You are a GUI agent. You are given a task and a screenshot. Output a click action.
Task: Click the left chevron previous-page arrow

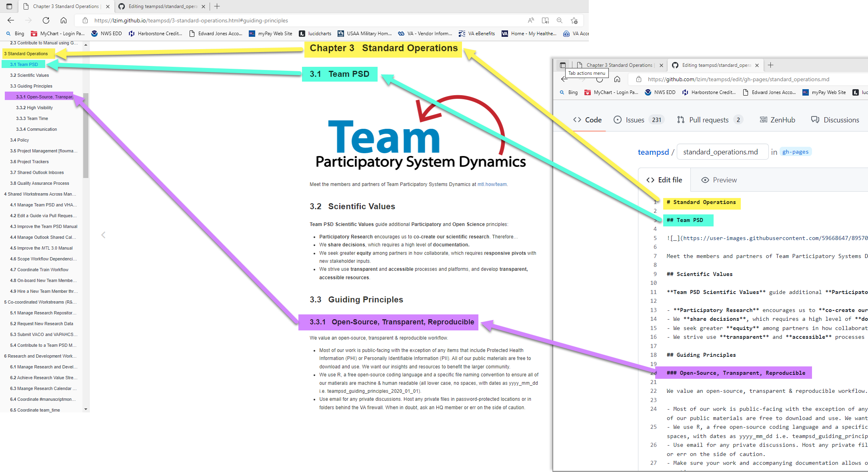pyautogui.click(x=103, y=235)
